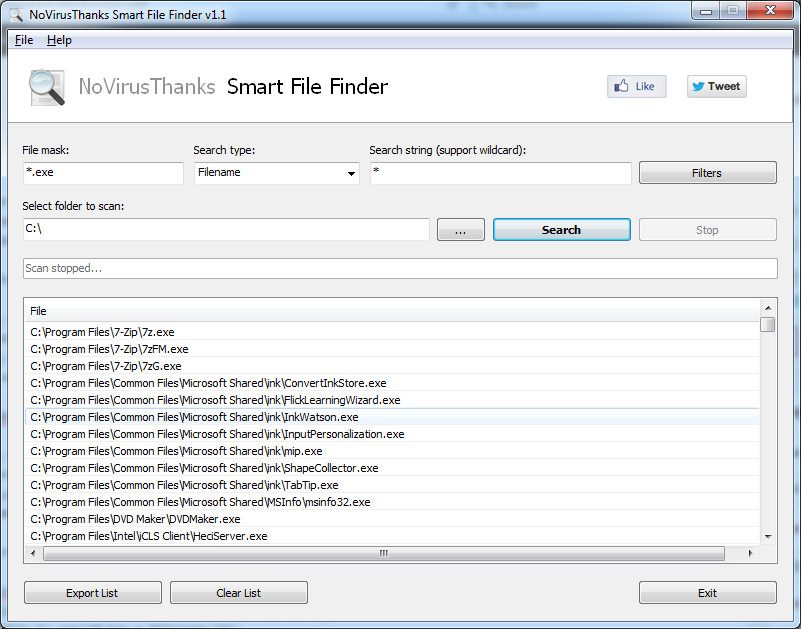Export the results with Export List
This screenshot has width=801, height=629.
[92, 593]
